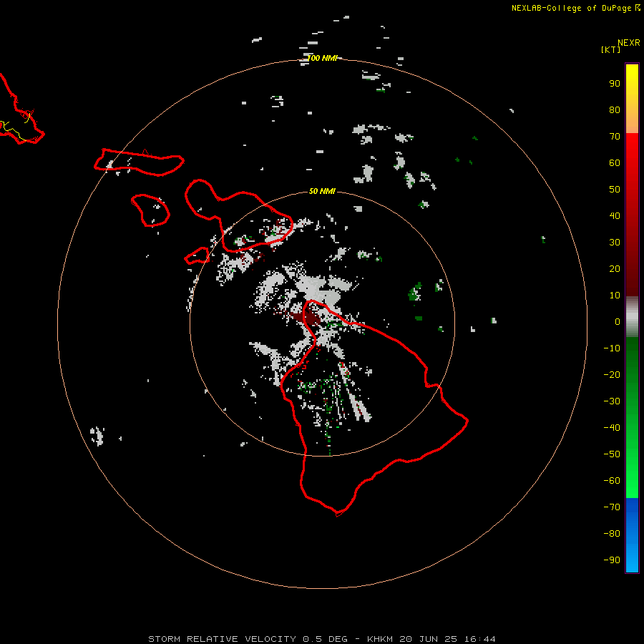Click the '20 JUN 25' date in the caption
This screenshot has width=644, height=644.
click(x=429, y=639)
